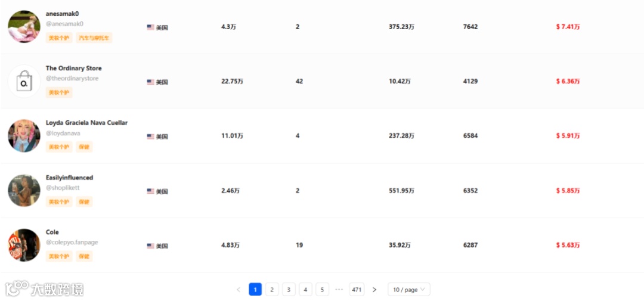
Task: Jump to page 2
Action: click(272, 290)
